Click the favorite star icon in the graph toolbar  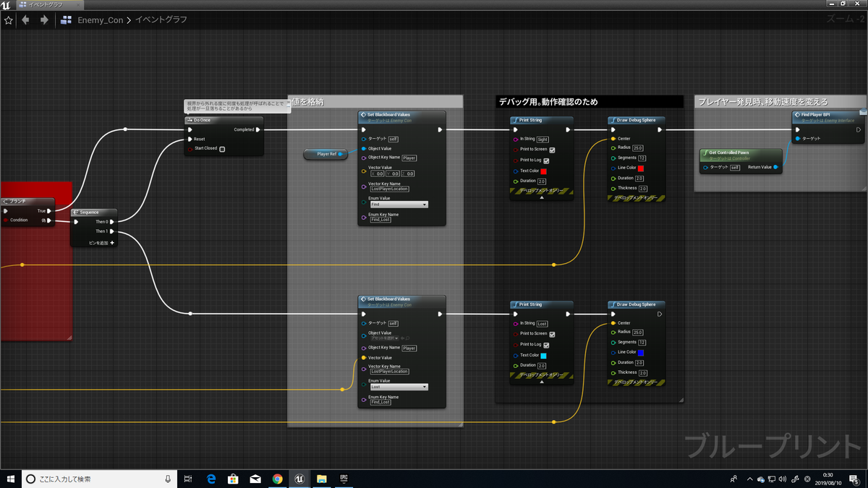(9, 20)
